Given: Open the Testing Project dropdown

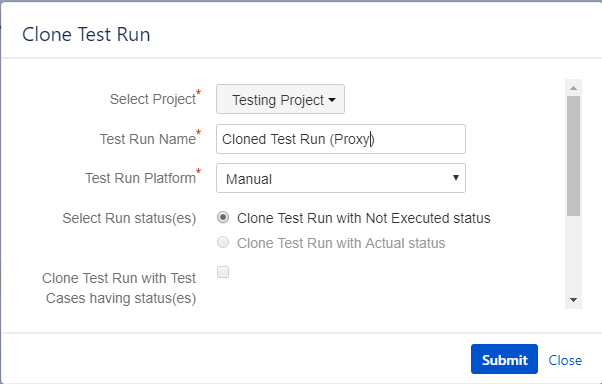Looking at the screenshot, I should tap(280, 99).
